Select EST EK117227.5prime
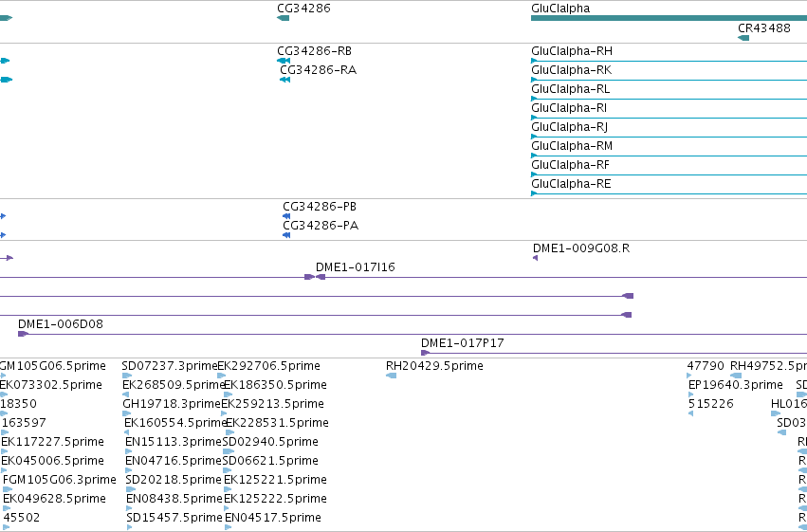The width and height of the screenshot is (807, 532). pyautogui.click(x=52, y=442)
